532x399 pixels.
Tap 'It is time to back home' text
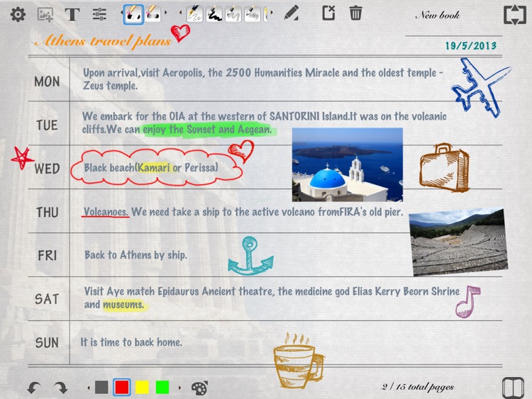(x=131, y=342)
